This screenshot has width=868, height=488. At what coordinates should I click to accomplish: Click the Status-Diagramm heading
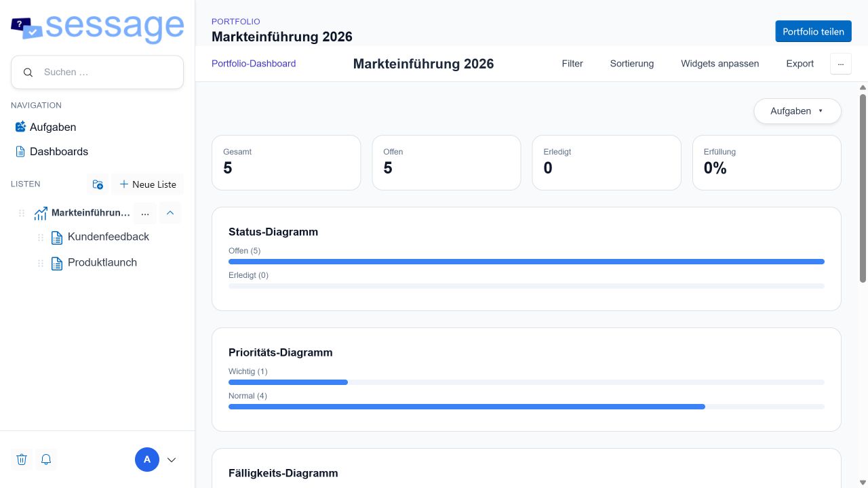tap(273, 232)
